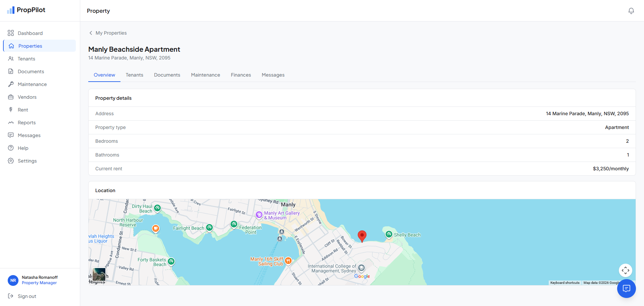Click the orange restaurant marker near North Harbour Reserve
The width and height of the screenshot is (644, 306).
point(155,229)
